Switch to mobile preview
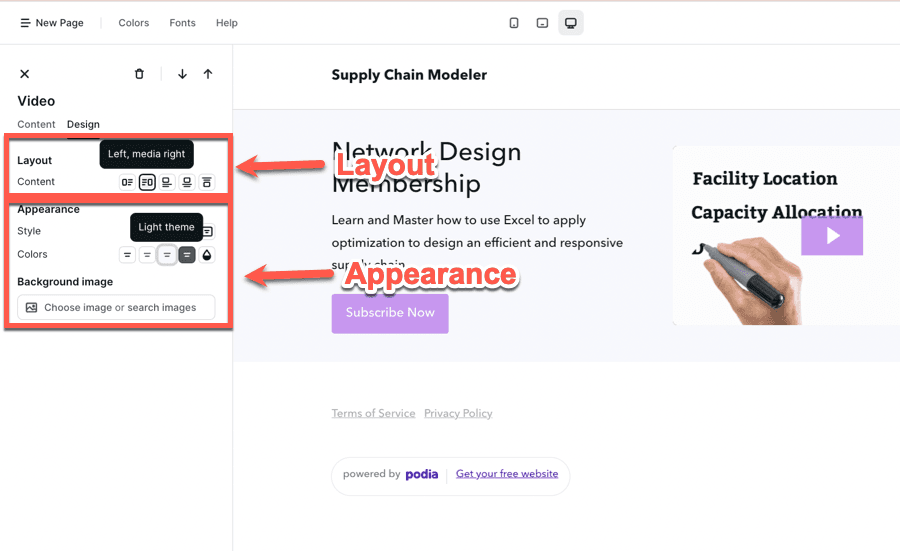This screenshot has width=900, height=551. (x=514, y=23)
